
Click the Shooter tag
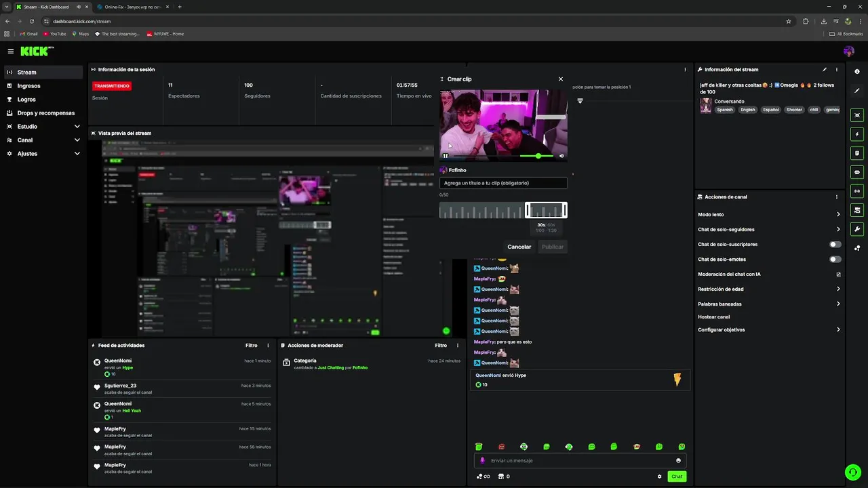[794, 110]
